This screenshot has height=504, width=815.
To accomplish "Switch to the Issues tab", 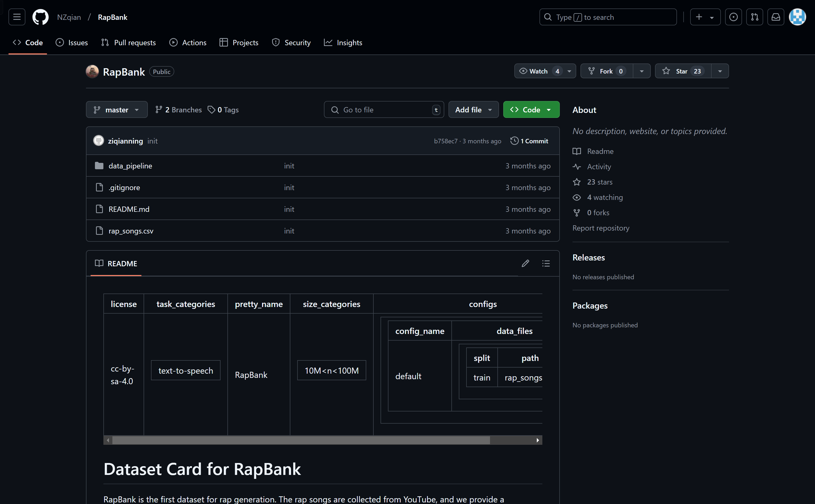I will [72, 43].
